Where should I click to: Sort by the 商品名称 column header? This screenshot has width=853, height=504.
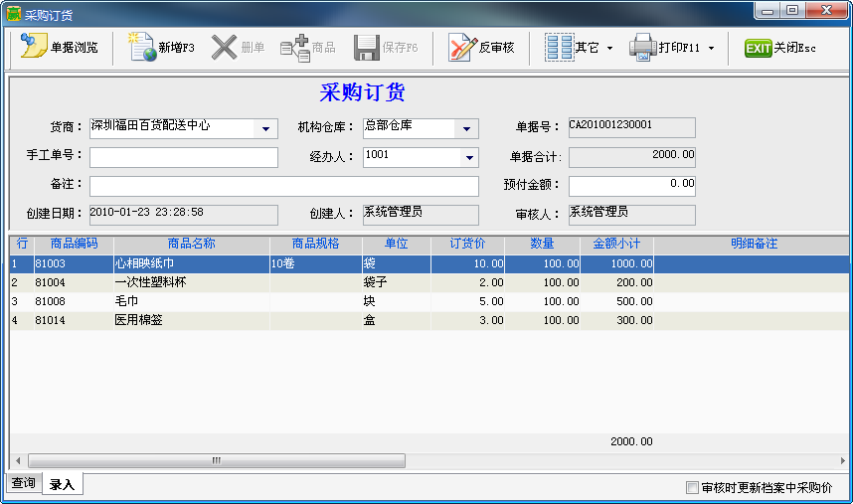(x=191, y=244)
